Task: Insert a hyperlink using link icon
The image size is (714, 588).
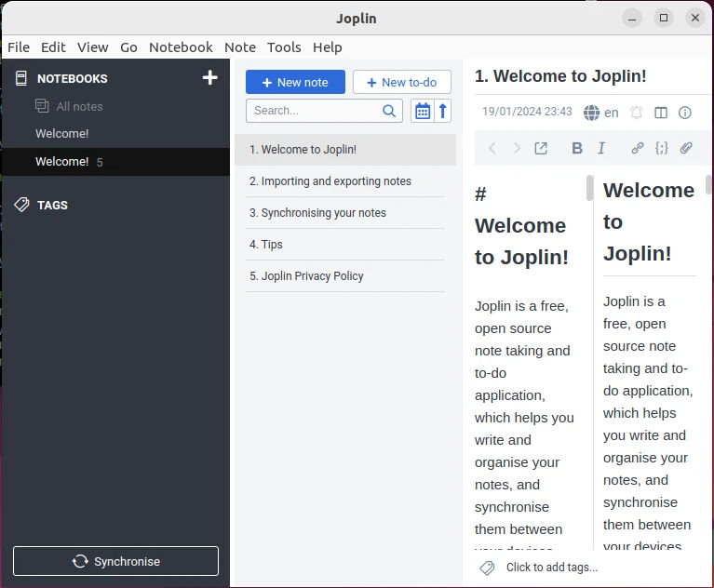Action: point(638,148)
